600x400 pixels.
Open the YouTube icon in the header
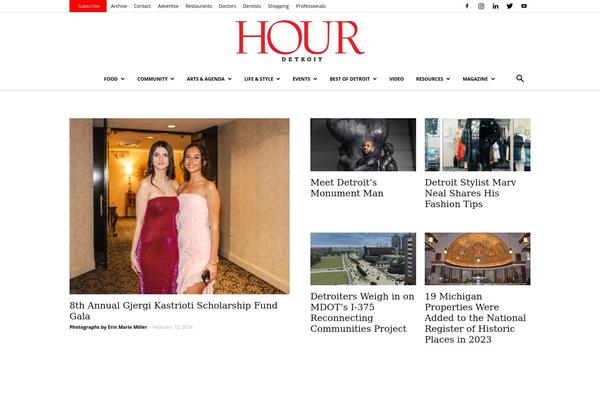[x=524, y=6]
